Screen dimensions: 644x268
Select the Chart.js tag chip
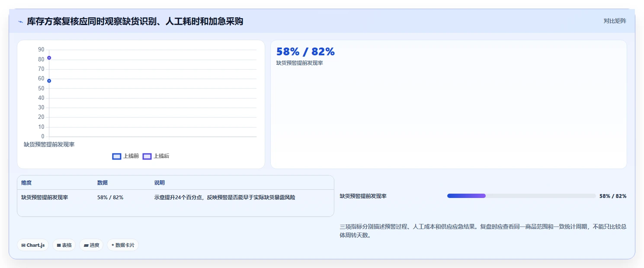point(33,245)
